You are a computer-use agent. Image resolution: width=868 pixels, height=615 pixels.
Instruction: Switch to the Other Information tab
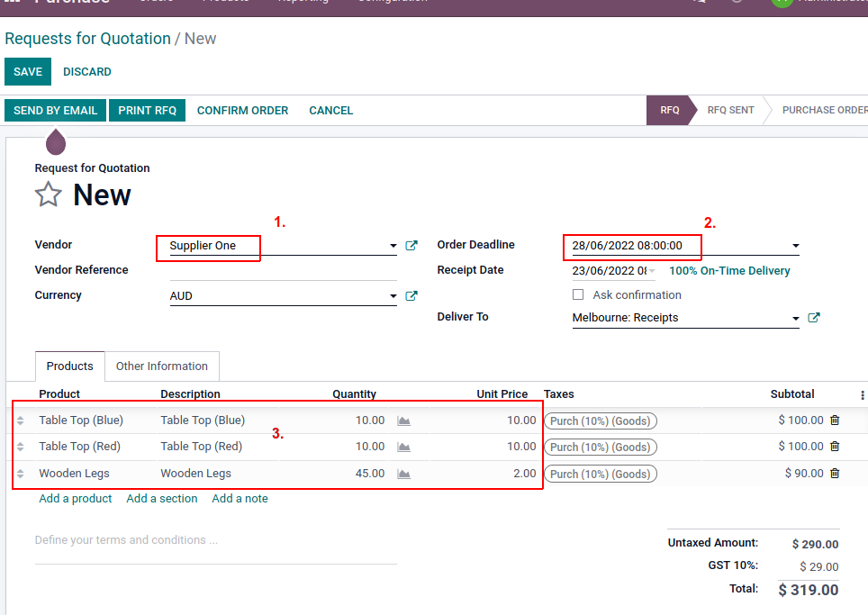click(x=162, y=366)
